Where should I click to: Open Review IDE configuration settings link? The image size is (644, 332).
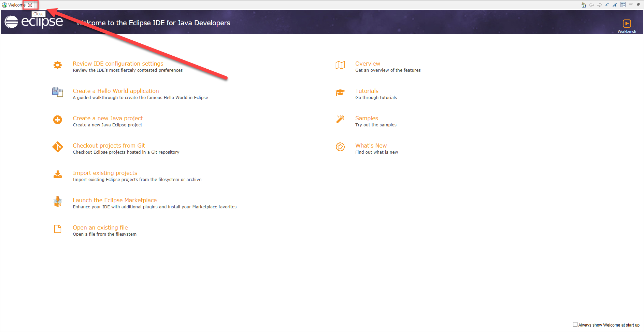pyautogui.click(x=118, y=64)
